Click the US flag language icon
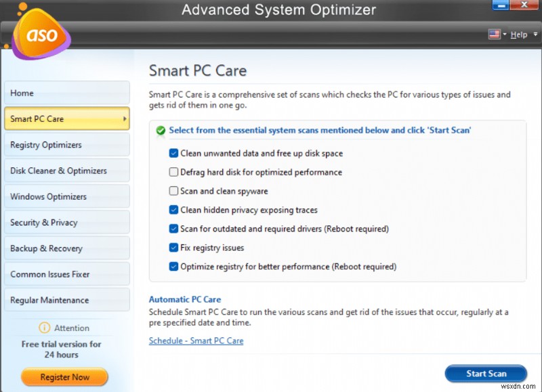Screen dimensions: 542x392 point(494,34)
